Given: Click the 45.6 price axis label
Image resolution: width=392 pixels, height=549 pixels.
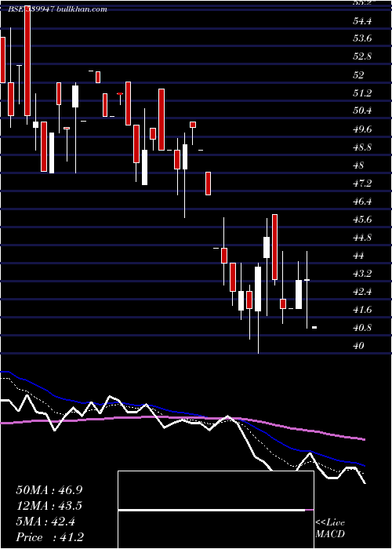Looking at the screenshot, I should point(362,220).
